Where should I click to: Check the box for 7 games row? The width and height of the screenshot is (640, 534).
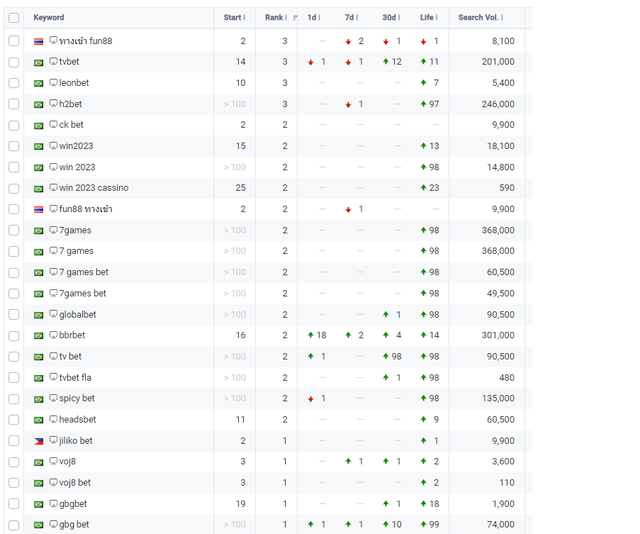tap(13, 251)
